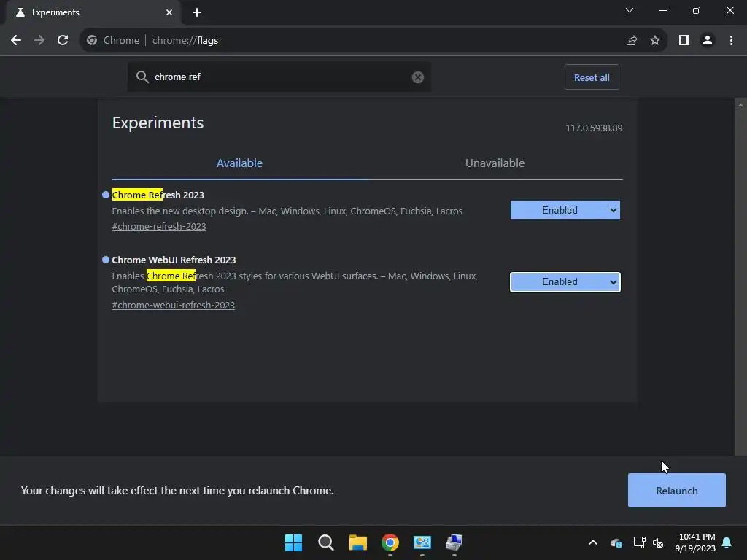Focus the flags search field containing 'chrome ref'

click(x=279, y=77)
